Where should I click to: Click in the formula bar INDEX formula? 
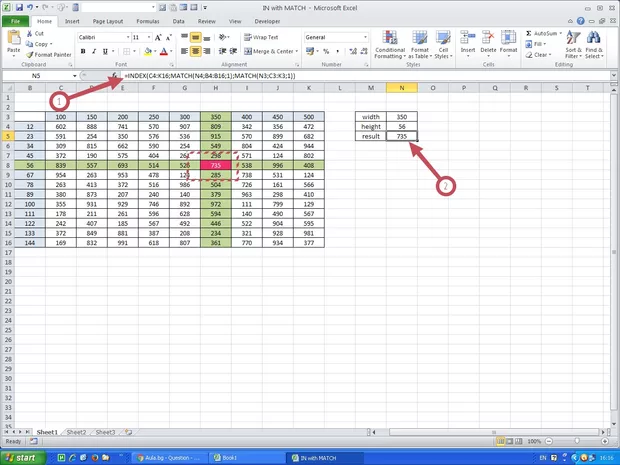(x=210, y=76)
